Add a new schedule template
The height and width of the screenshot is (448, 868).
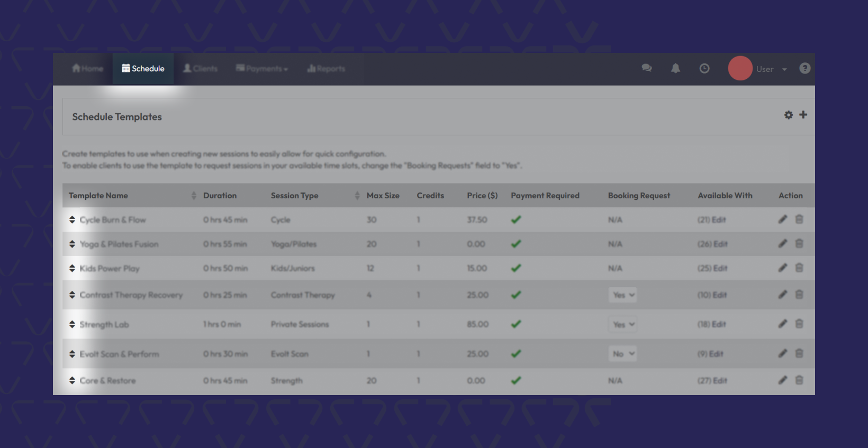(803, 115)
